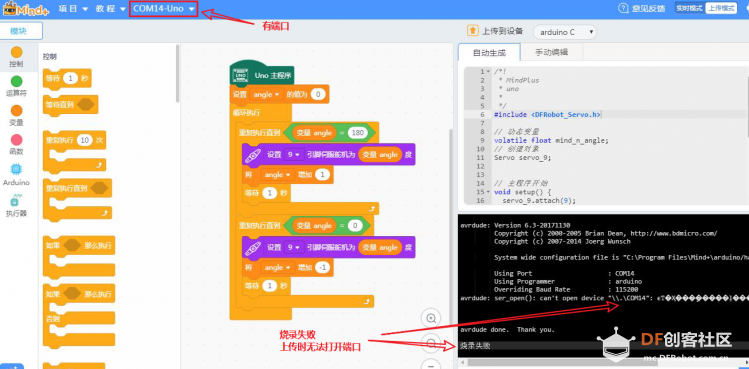Open the arduino C language dropdown
This screenshot has width=749, height=369.
(565, 32)
